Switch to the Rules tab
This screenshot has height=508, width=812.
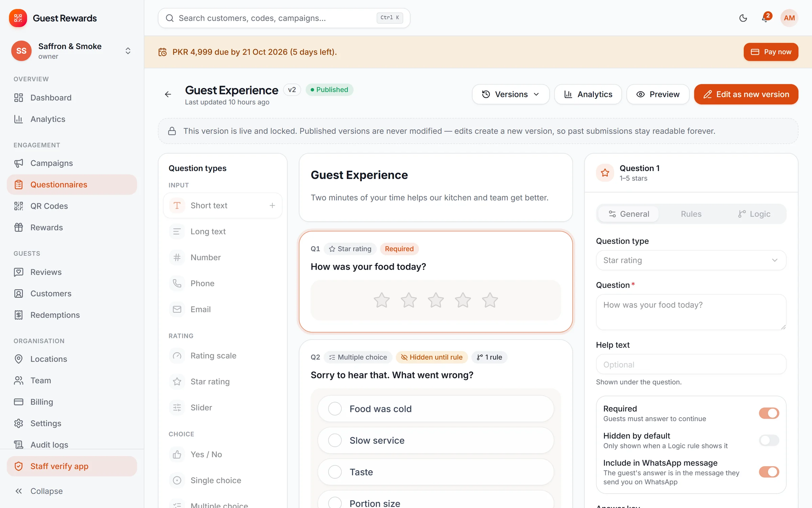click(x=691, y=214)
